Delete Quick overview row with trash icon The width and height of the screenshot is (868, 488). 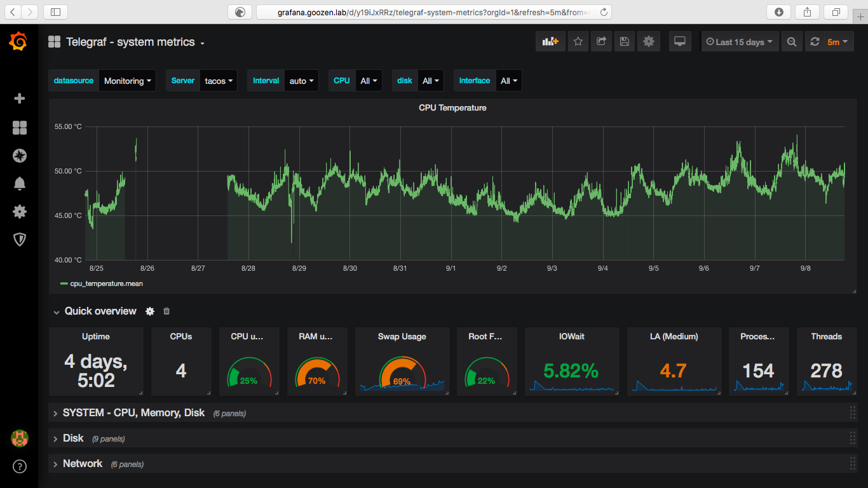(166, 311)
